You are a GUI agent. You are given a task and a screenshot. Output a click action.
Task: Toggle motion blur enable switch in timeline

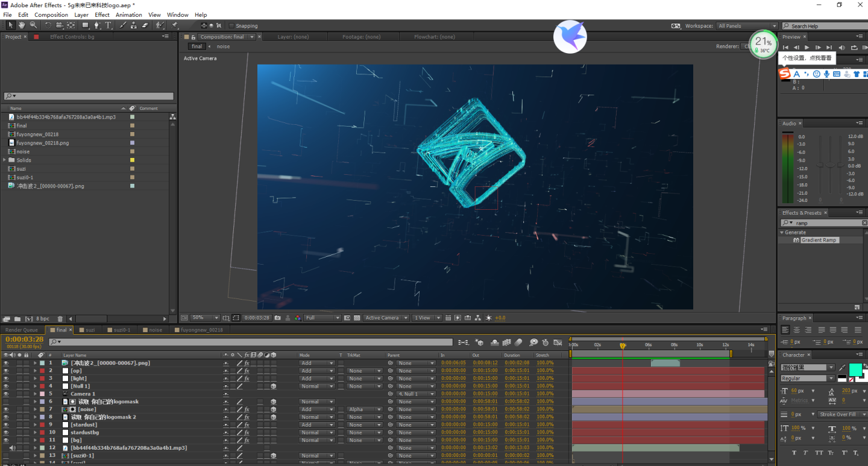pyautogui.click(x=518, y=342)
